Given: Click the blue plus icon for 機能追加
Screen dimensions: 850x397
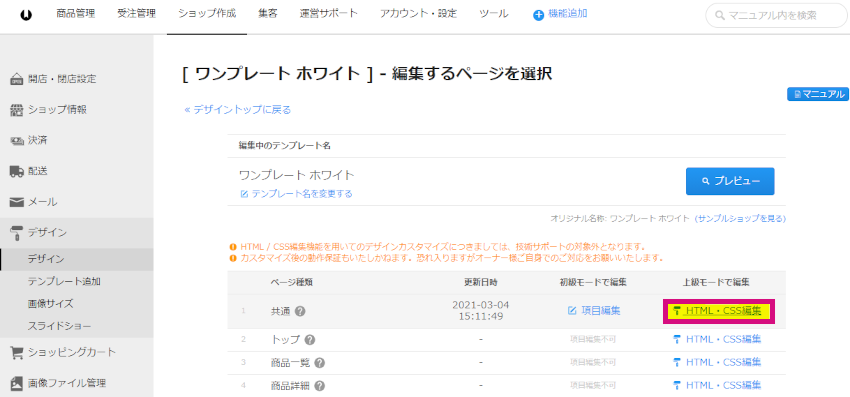Looking at the screenshot, I should 538,15.
